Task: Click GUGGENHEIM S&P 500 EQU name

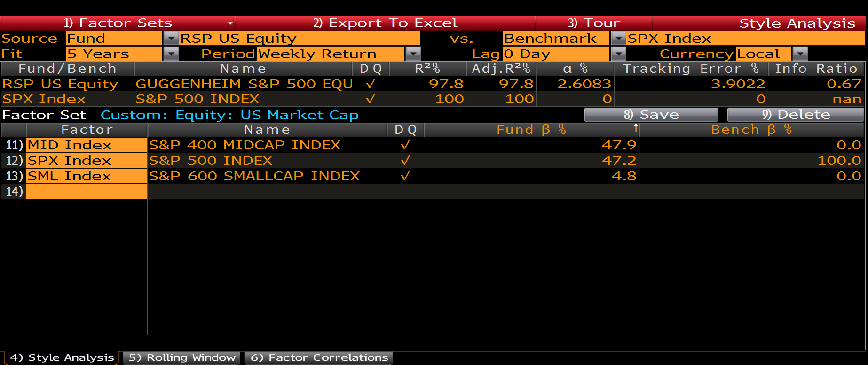Action: coord(244,84)
